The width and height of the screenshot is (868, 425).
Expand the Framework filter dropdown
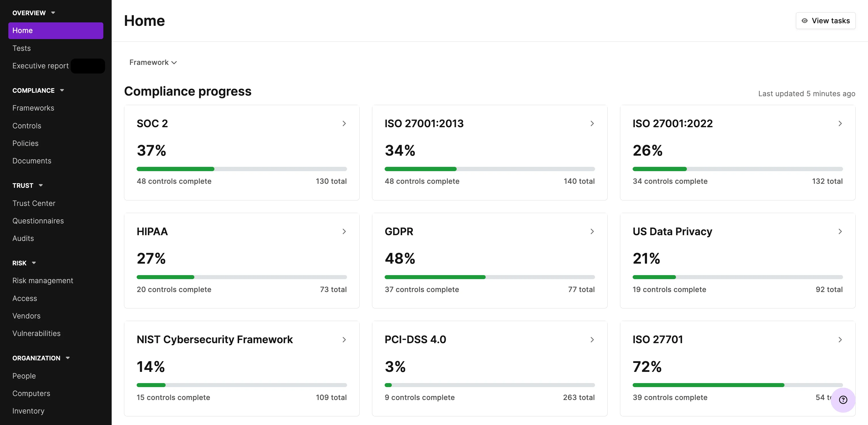153,62
